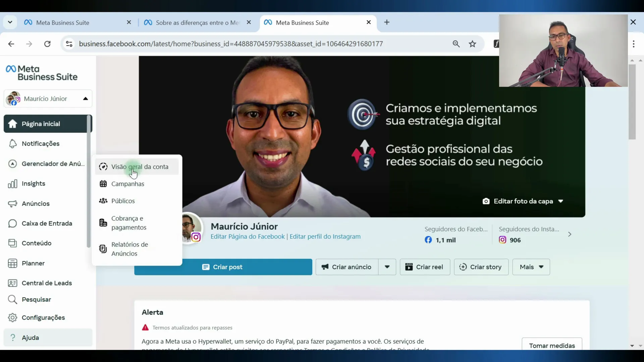Click the Ajuda question mark icon
644x362 pixels.
click(x=13, y=338)
